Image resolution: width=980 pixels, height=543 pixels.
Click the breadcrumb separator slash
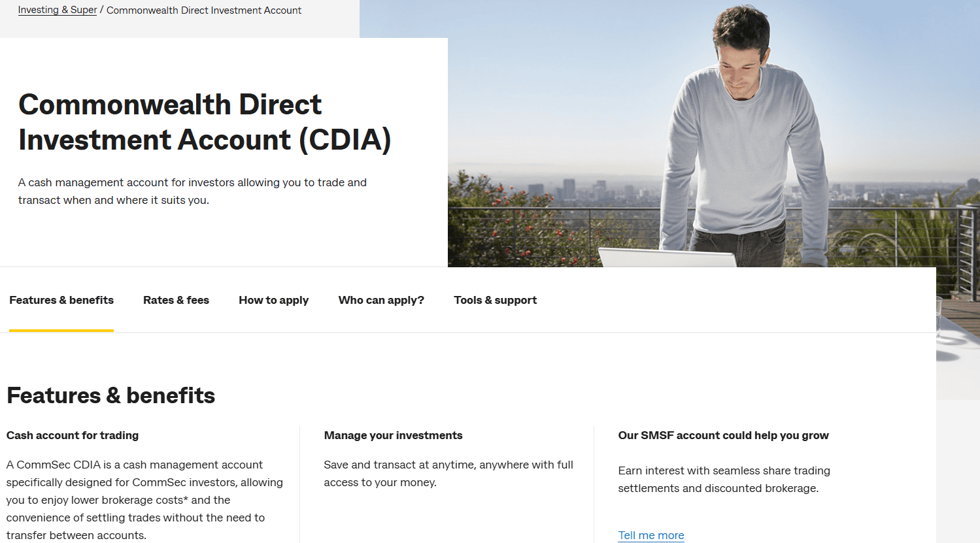point(101,10)
